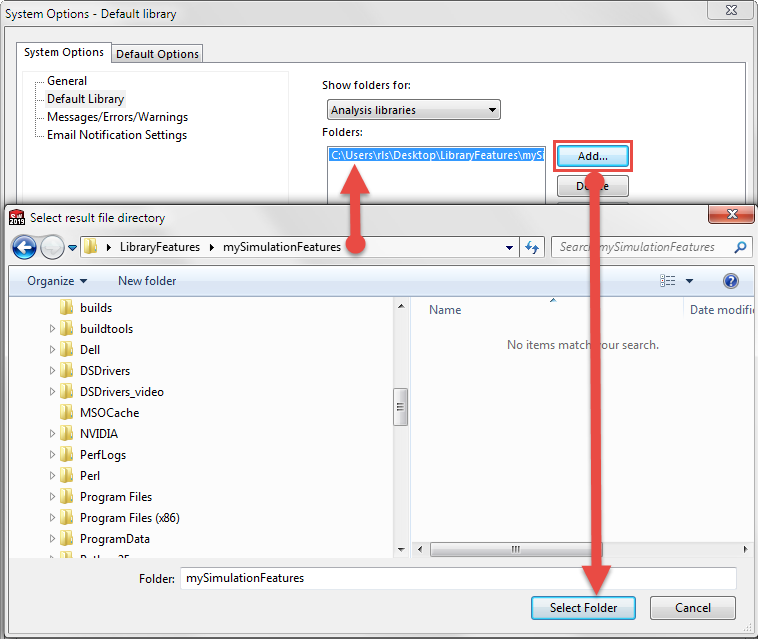Switch to the Default Options tab

[157, 54]
